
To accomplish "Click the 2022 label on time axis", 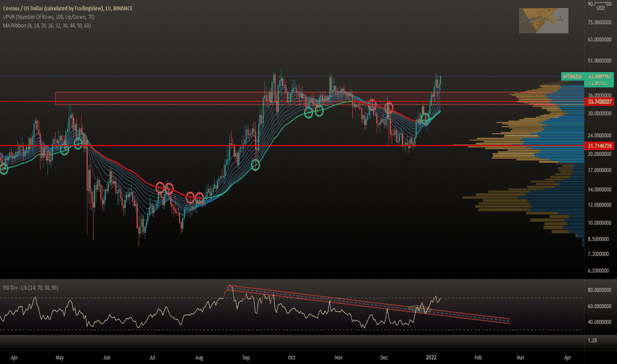I will (431, 357).
